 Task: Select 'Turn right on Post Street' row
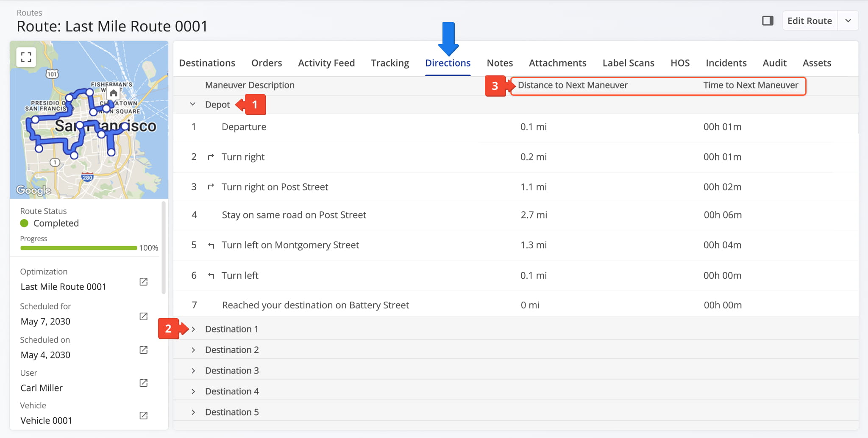coord(516,187)
